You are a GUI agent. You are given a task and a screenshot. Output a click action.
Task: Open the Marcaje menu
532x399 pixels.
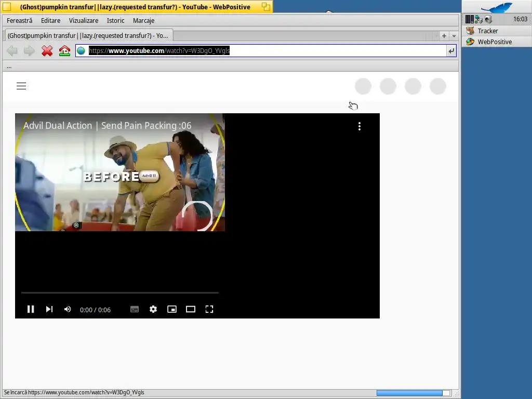coord(143,21)
